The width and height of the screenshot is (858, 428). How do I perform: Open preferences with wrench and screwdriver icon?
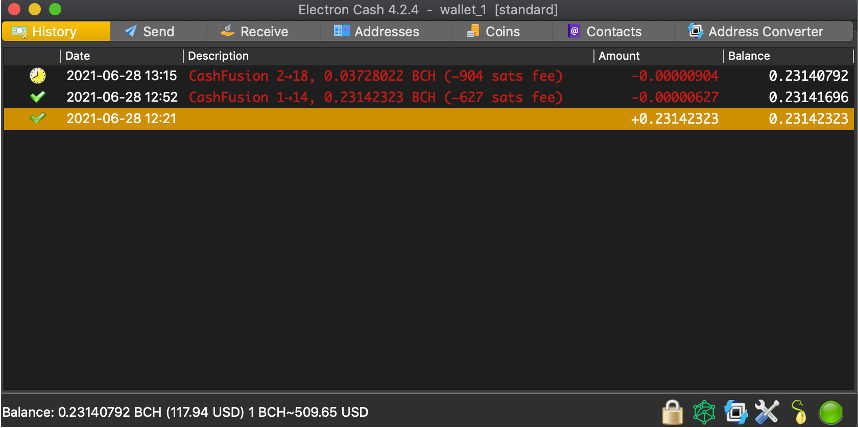(x=767, y=411)
